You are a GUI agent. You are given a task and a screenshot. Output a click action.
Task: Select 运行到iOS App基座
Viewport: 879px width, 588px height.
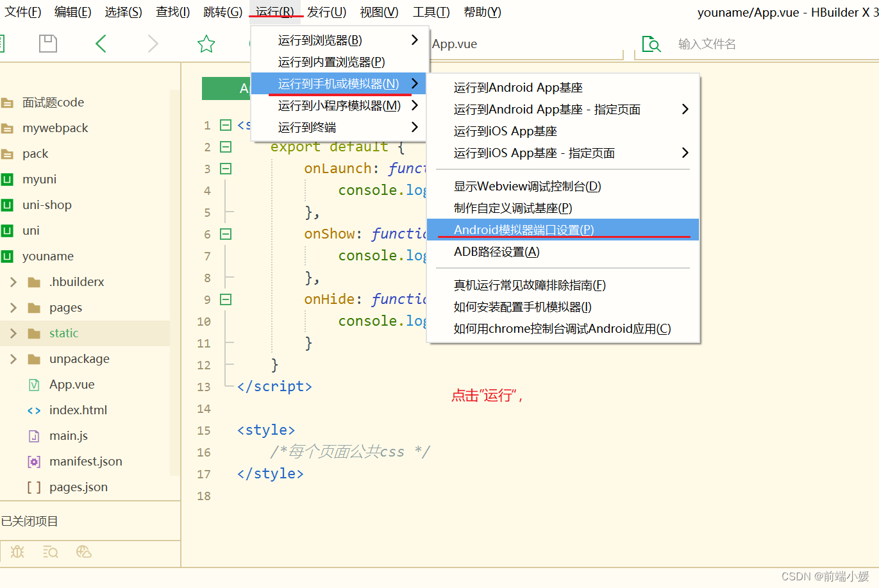pos(564,131)
